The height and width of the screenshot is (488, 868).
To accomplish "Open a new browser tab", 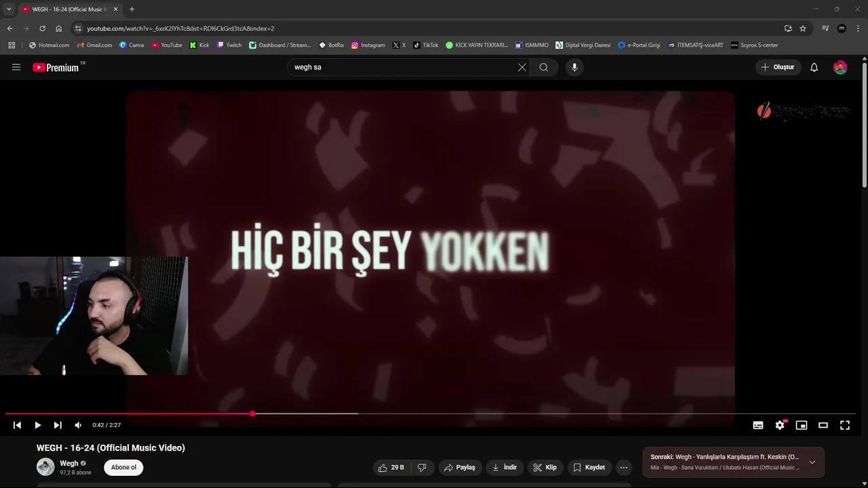I will coord(132,9).
